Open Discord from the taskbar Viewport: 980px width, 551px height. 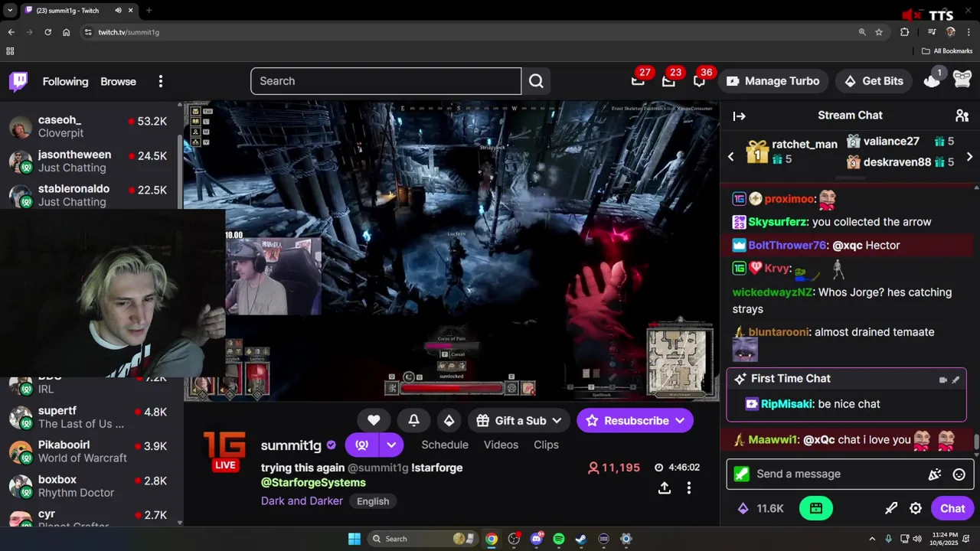[536, 539]
